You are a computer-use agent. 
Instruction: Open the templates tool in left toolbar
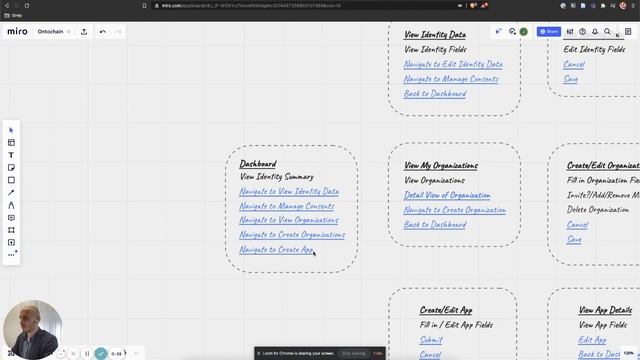click(x=11, y=142)
